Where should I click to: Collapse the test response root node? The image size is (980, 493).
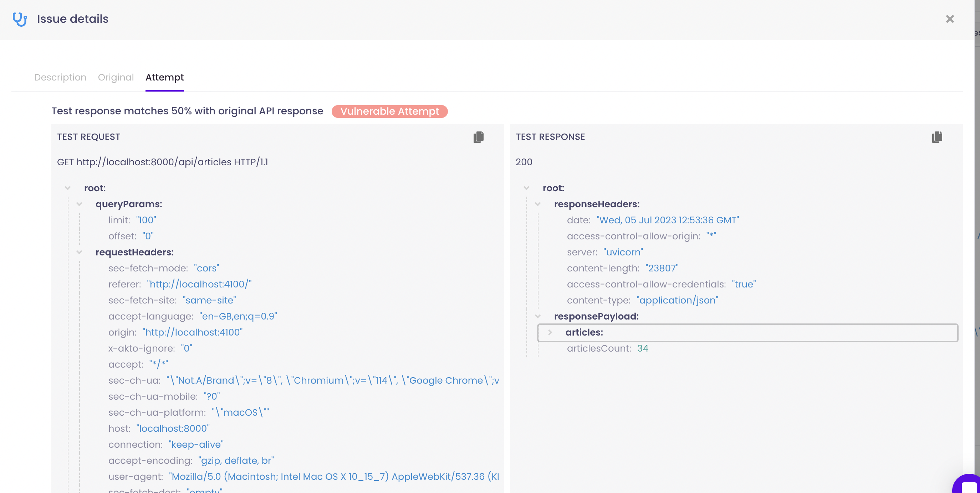point(526,188)
